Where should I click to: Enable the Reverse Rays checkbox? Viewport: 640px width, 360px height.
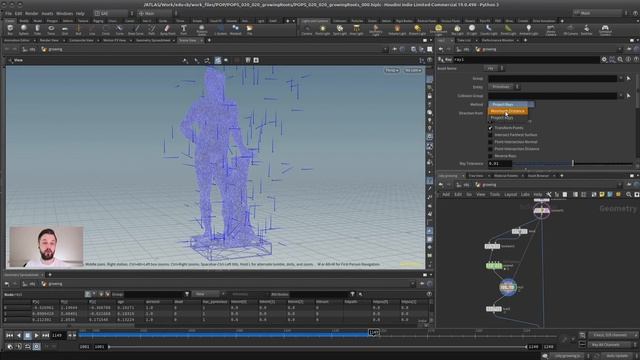click(490, 156)
